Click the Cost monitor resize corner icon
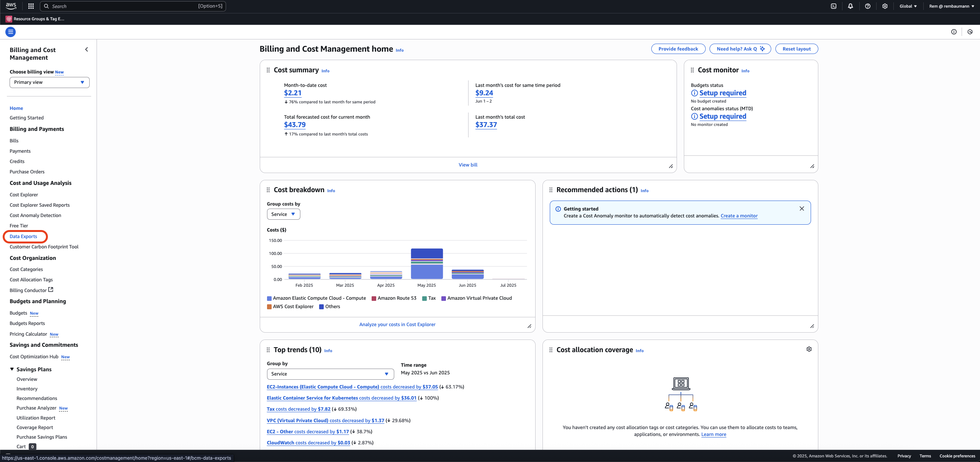Image resolution: width=980 pixels, height=462 pixels. [x=812, y=166]
